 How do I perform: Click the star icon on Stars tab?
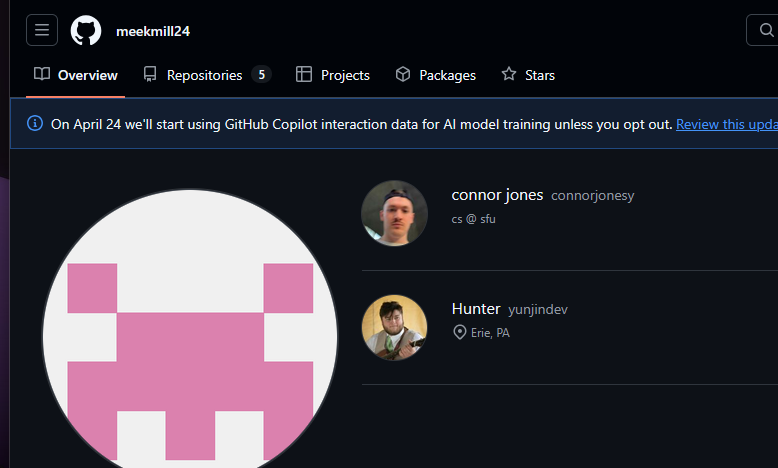[509, 74]
